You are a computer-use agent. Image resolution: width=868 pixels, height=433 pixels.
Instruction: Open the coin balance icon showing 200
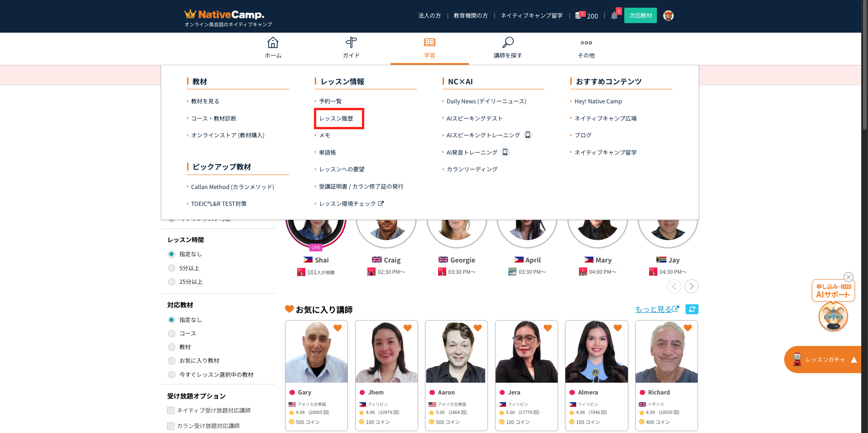coord(579,15)
